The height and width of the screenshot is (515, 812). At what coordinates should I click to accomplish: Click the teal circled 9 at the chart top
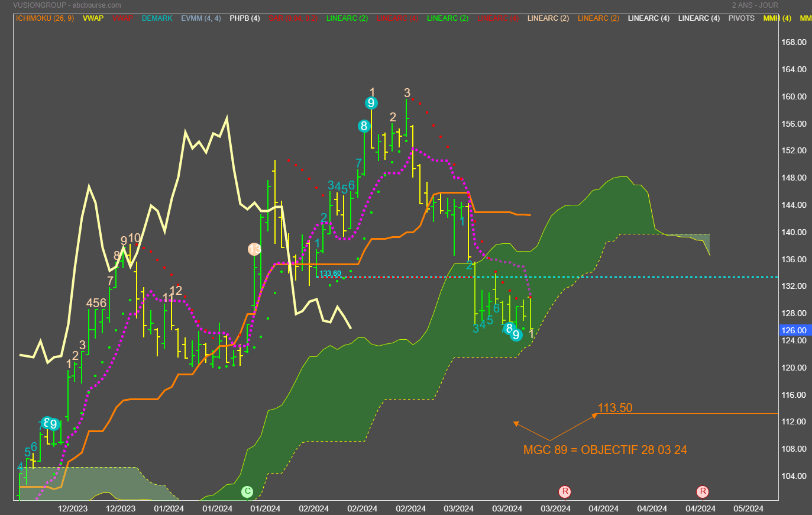click(371, 103)
